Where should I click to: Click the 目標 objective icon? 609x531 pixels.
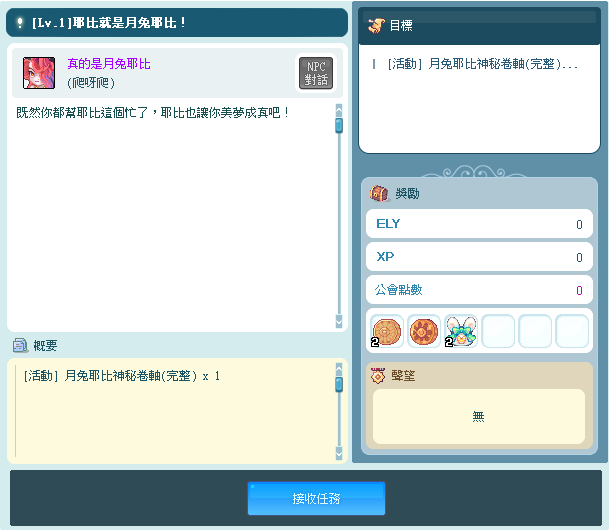376,25
